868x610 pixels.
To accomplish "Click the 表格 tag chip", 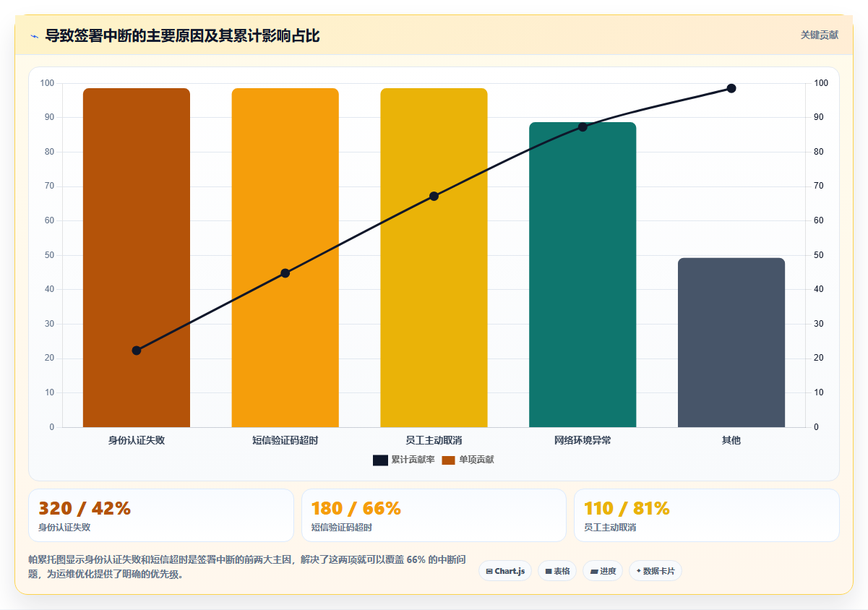I will [557, 571].
